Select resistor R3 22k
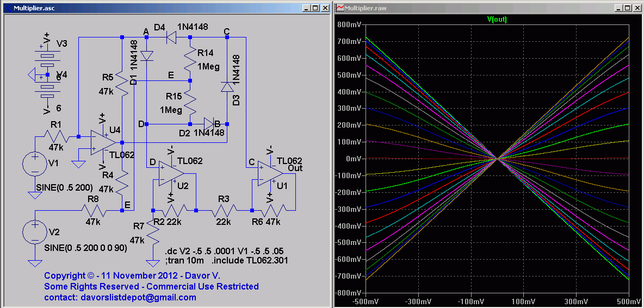644x308 pixels. (x=224, y=210)
